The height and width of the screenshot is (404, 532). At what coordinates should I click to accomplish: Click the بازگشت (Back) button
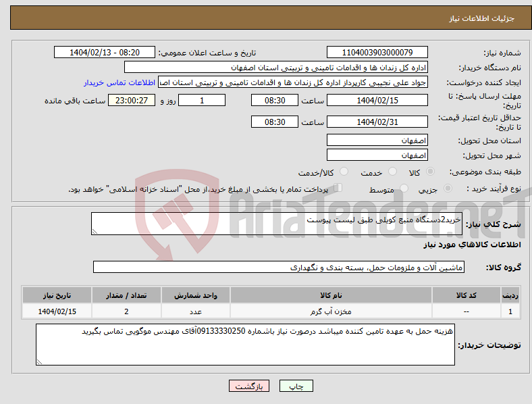[249, 386]
